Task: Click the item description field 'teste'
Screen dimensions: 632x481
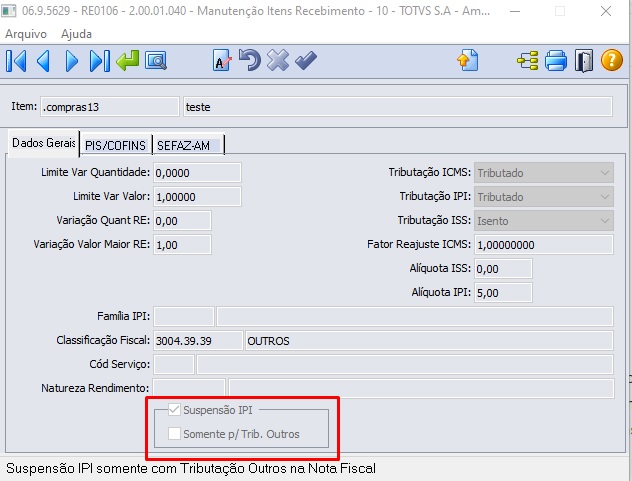Action: tap(398, 107)
